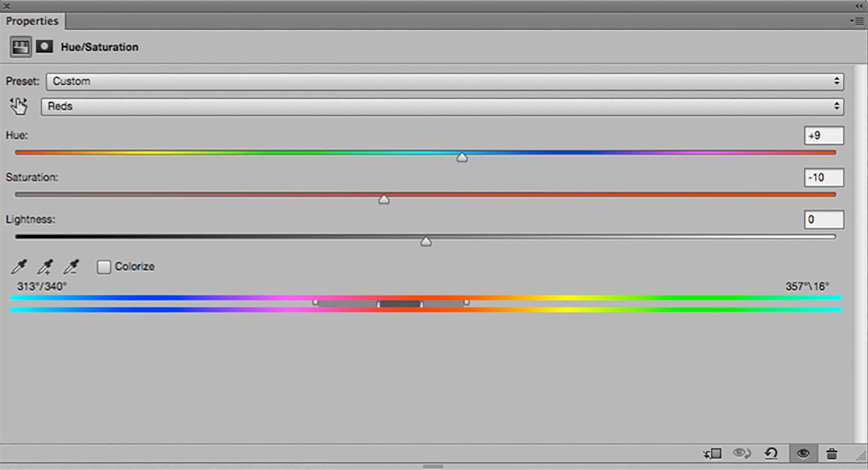Reset adjustment to defaults

coord(771,453)
